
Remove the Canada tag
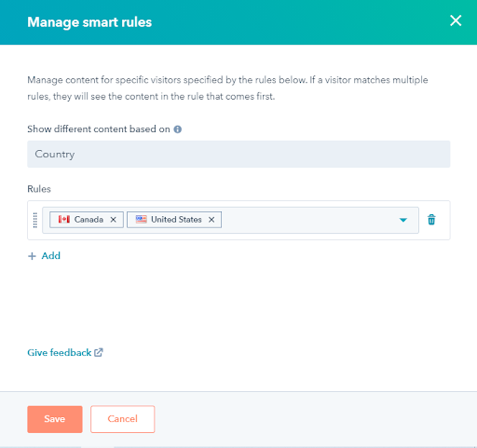tap(114, 220)
